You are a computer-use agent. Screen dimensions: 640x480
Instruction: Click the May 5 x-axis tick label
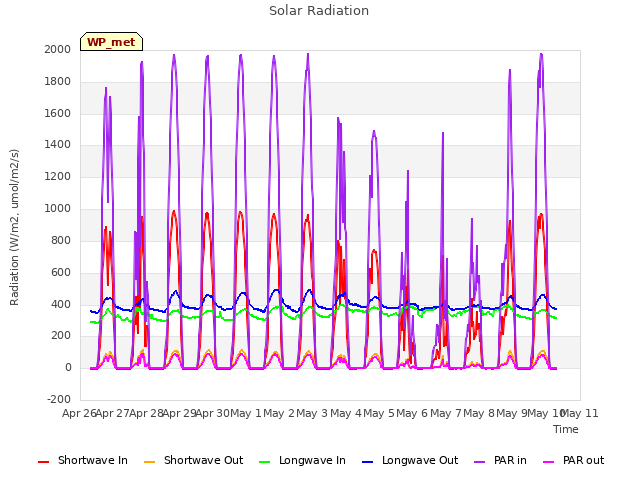click(379, 413)
